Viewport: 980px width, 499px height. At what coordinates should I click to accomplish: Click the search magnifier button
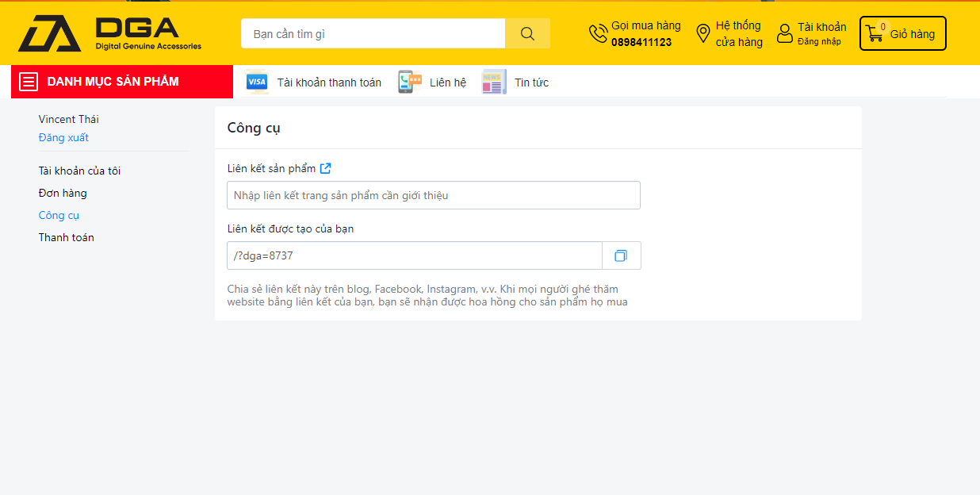527,33
